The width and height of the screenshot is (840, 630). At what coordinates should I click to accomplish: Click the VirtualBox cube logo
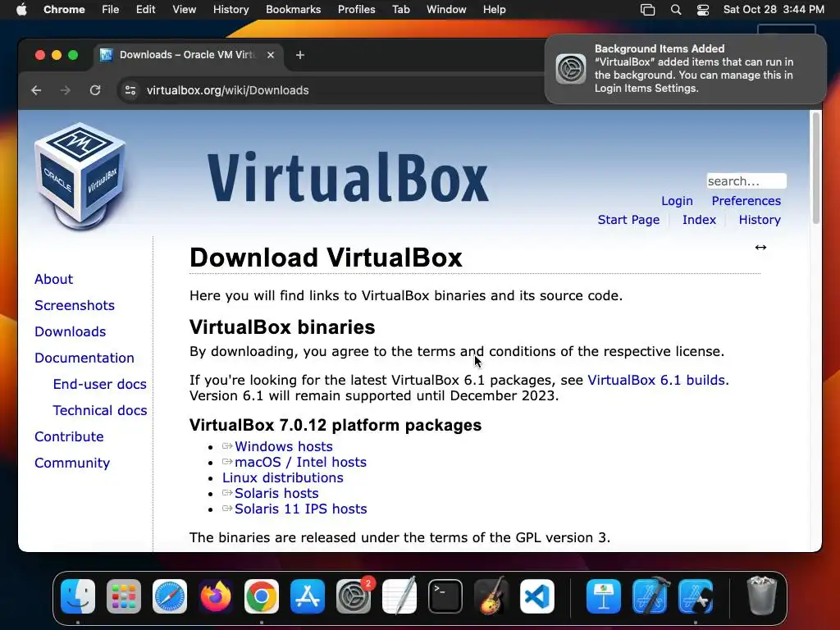pos(80,177)
